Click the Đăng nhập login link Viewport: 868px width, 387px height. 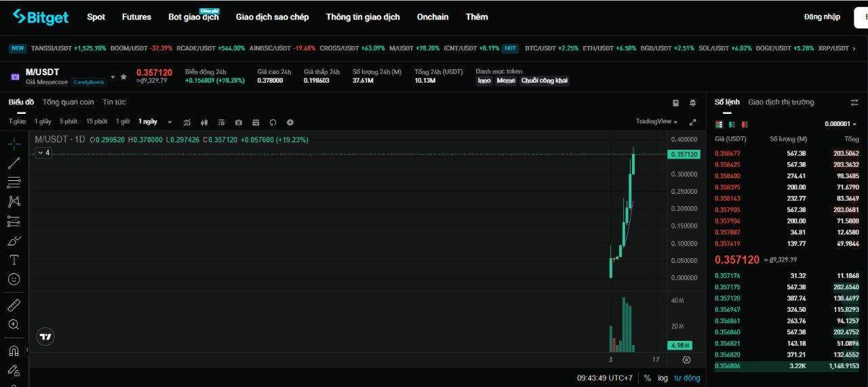(822, 17)
